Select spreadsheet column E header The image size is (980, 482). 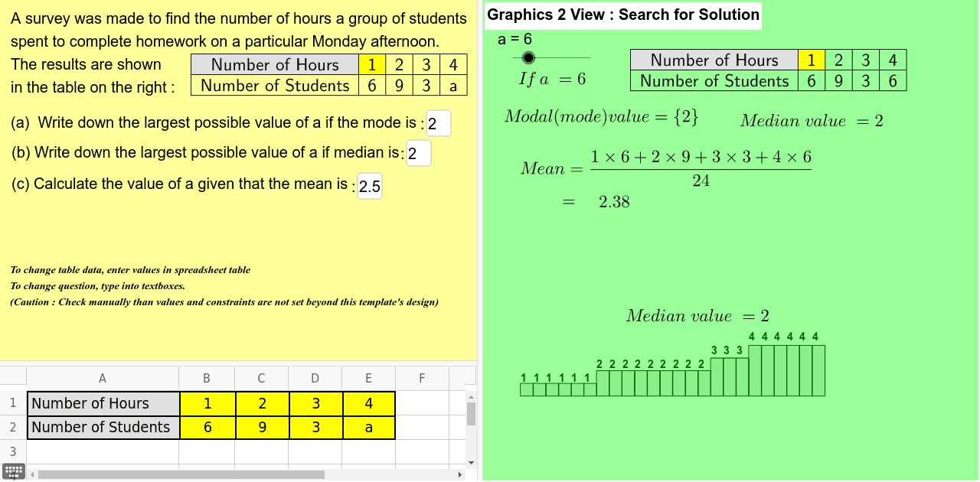coord(368,378)
